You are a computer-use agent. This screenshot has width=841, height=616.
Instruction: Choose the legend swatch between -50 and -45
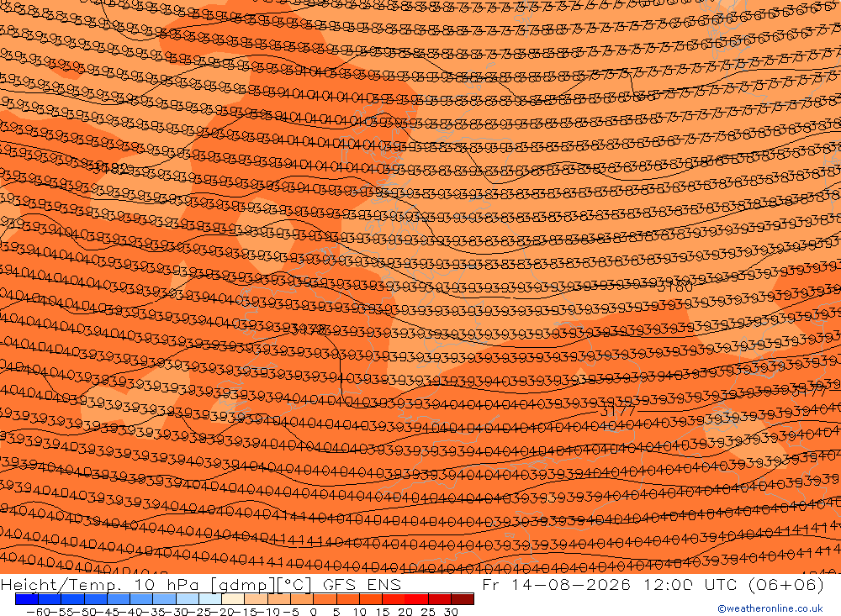(x=96, y=599)
